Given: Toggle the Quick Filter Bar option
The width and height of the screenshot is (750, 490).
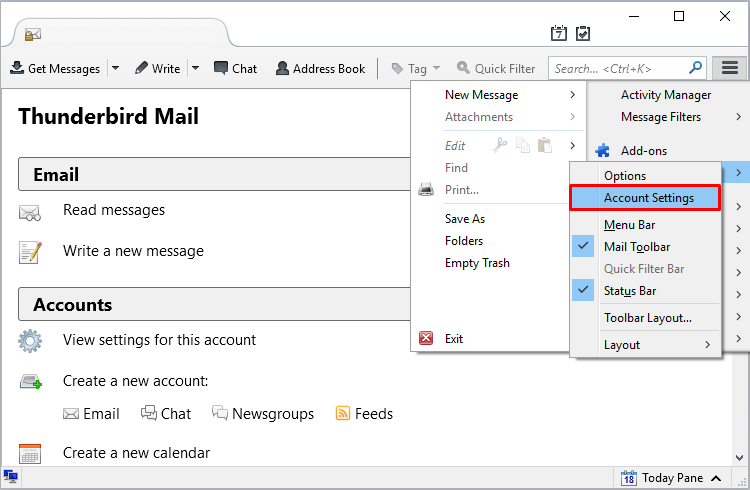Looking at the screenshot, I should 646,268.
